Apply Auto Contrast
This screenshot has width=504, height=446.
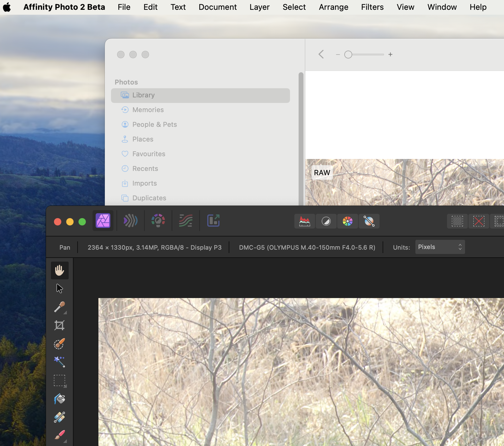tap(326, 221)
